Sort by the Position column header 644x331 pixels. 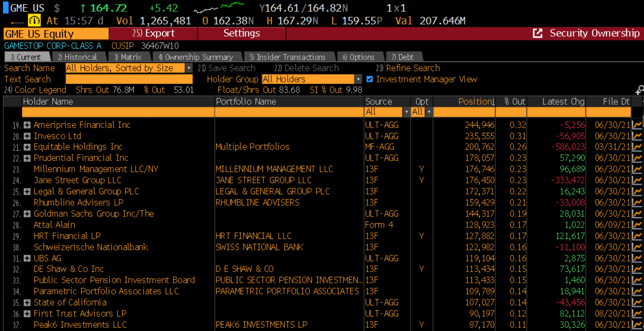[x=464, y=101]
